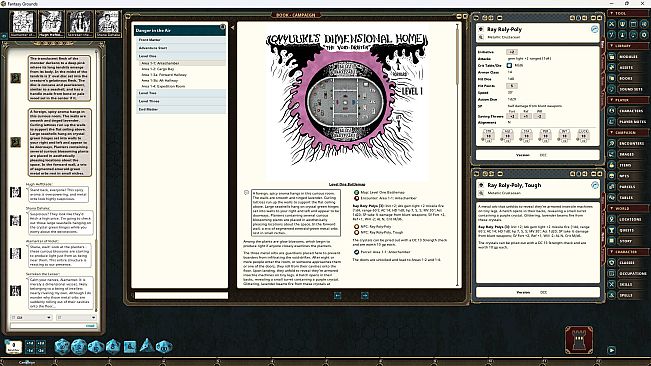Open Area 1-4: Expedition Room page
Screen dimensions: 651x366
point(182,86)
